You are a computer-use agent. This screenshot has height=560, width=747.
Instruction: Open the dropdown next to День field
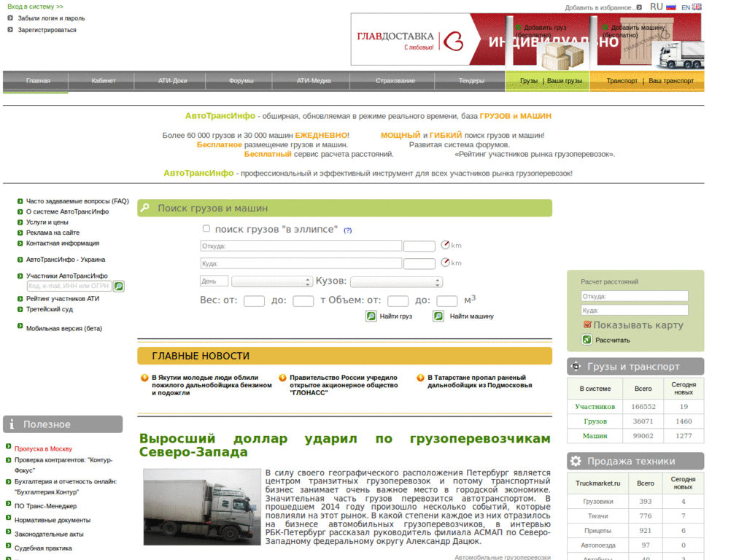coord(307,280)
